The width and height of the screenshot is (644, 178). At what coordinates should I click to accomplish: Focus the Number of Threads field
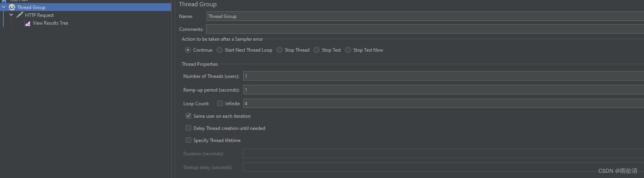tap(443, 76)
